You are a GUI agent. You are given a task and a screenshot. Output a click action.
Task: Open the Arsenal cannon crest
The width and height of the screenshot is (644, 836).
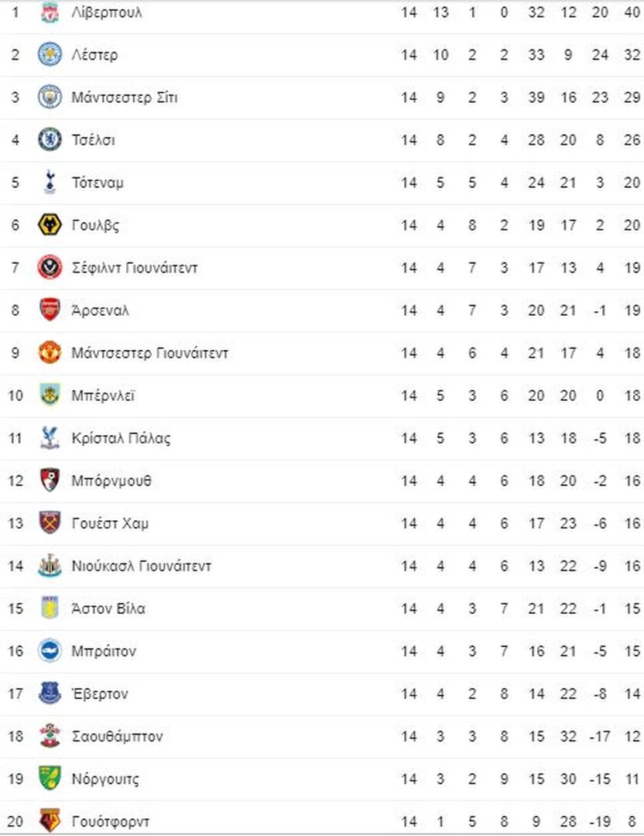tap(50, 310)
